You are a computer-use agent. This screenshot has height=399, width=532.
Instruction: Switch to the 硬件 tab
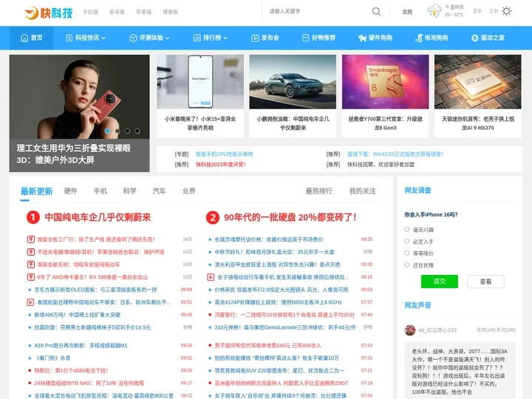click(71, 191)
